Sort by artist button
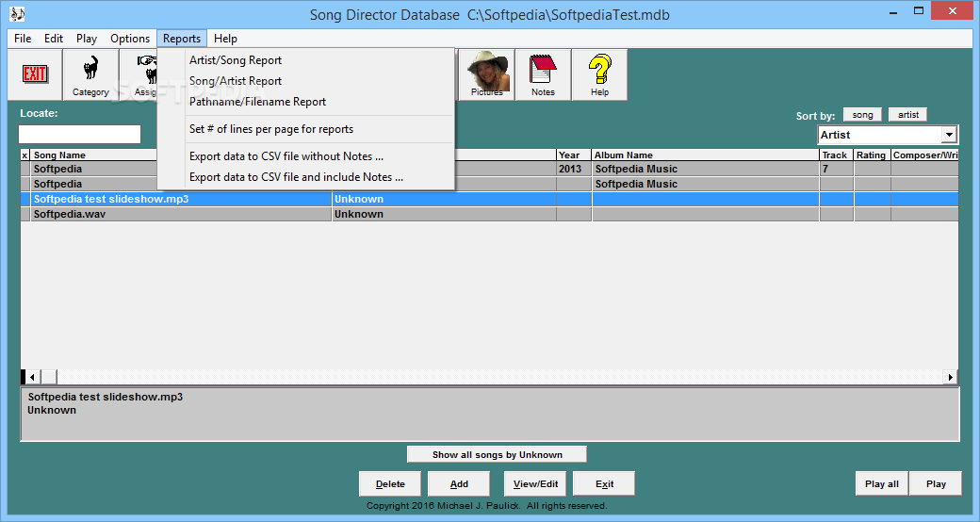The width and height of the screenshot is (980, 522). click(908, 114)
